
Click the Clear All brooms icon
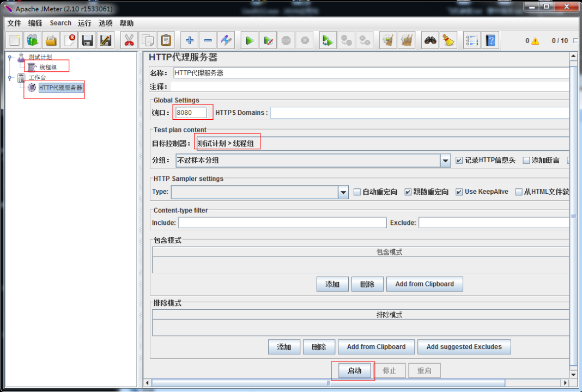407,40
